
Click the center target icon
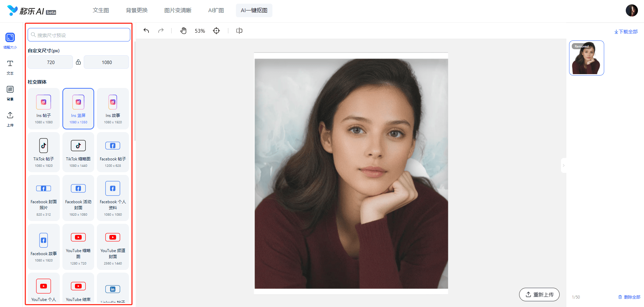(216, 31)
